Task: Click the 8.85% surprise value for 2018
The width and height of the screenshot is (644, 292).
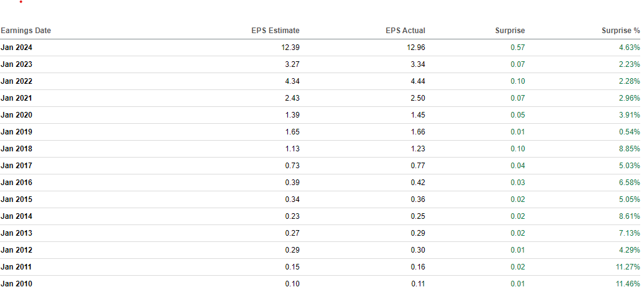Action: [x=630, y=149]
